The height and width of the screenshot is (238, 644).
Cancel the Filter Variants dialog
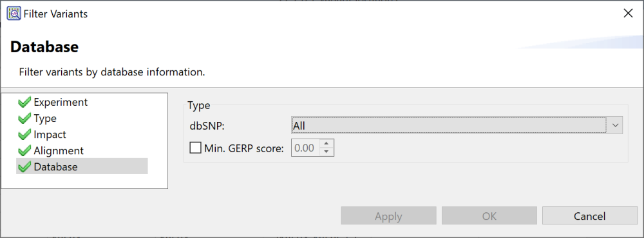[x=590, y=216]
